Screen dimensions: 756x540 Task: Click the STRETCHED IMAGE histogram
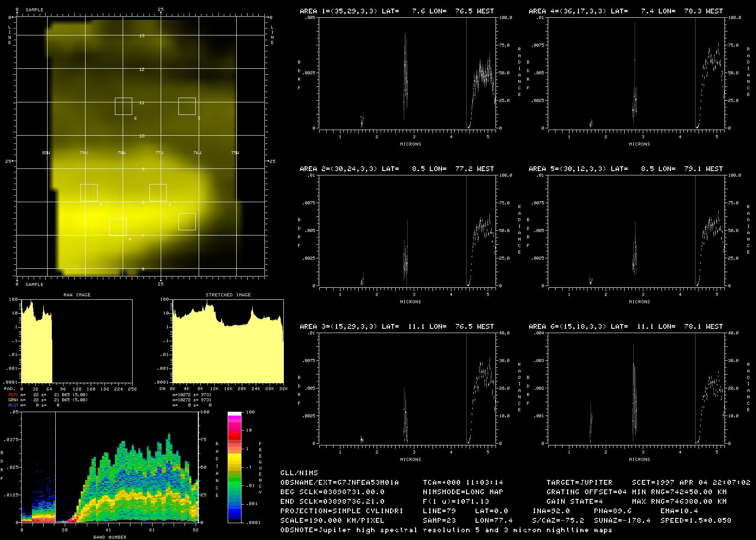(x=228, y=341)
